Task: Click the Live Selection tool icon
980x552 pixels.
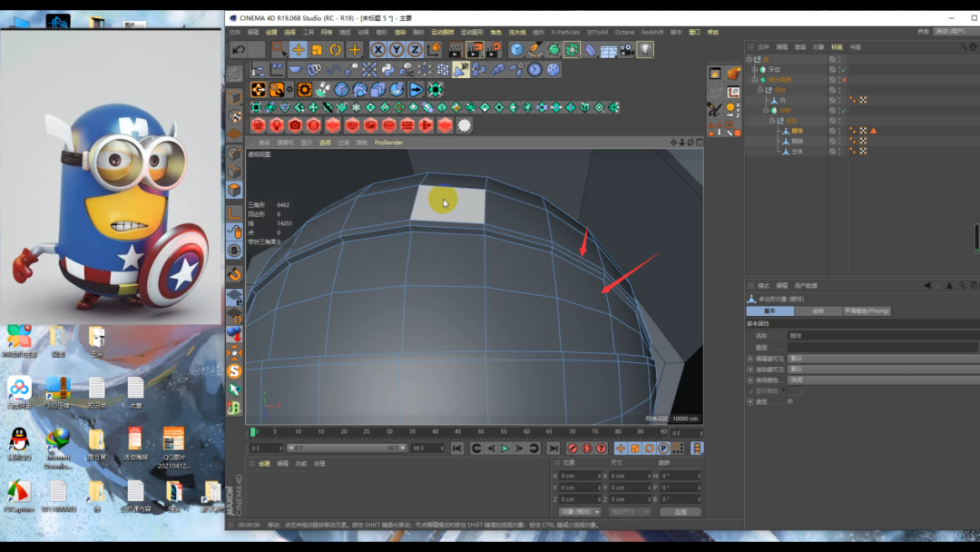Action: click(279, 49)
